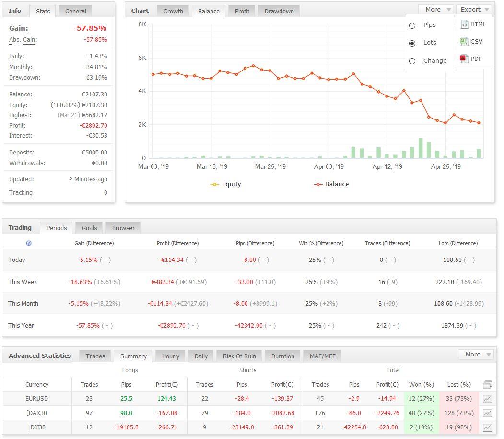Click the Monthly stat label

21,67
